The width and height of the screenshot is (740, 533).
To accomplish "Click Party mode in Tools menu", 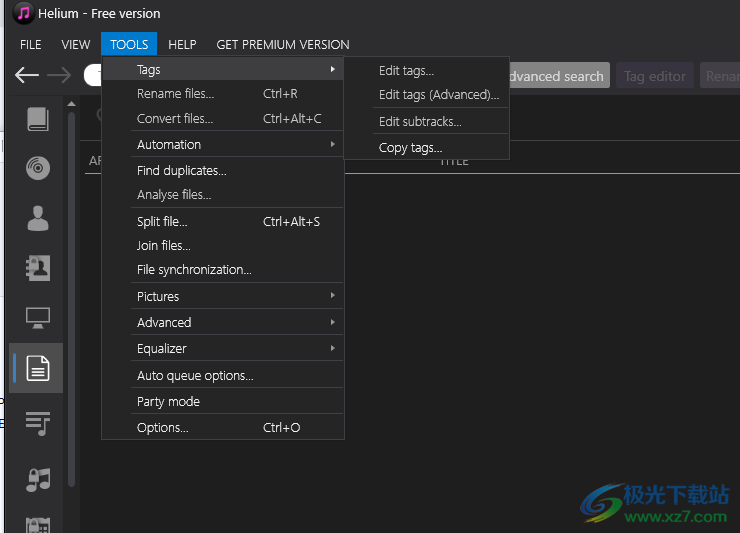I will click(168, 402).
